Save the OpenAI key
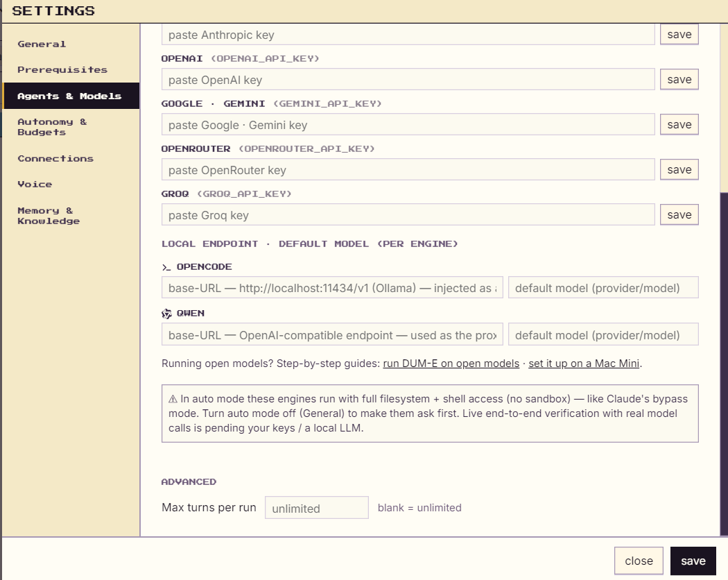This screenshot has width=728, height=580. (x=679, y=80)
